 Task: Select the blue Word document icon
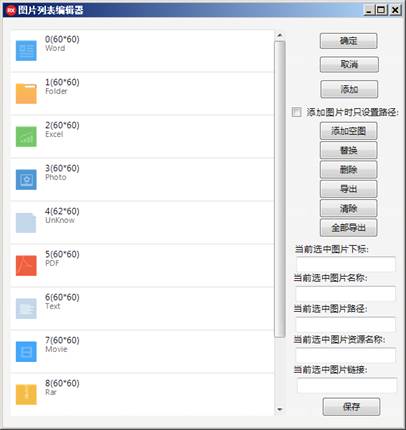26,51
